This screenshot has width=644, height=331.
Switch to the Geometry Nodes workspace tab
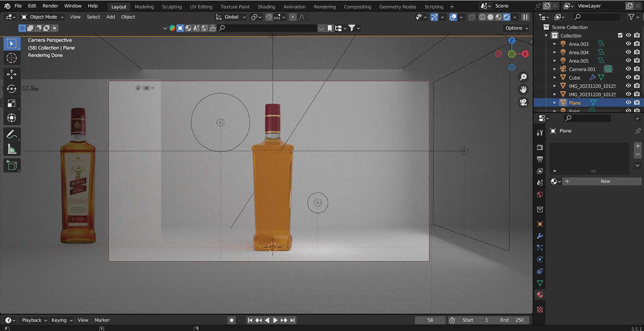click(x=397, y=7)
